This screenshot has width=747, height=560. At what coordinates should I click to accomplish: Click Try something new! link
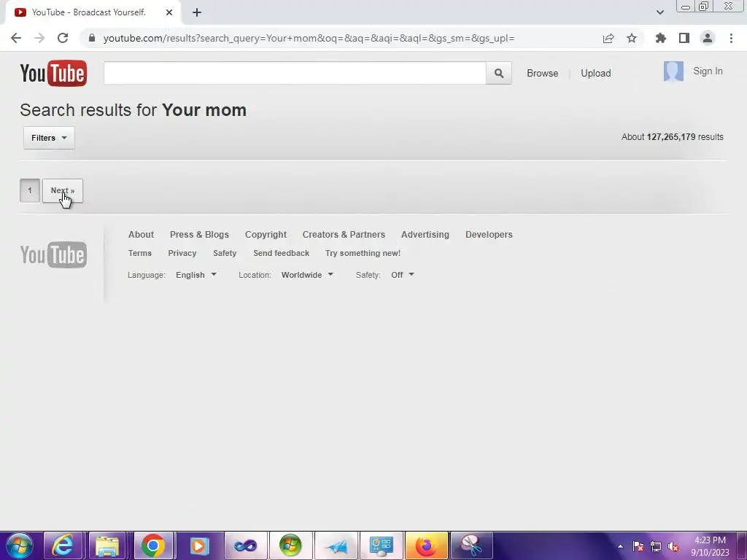[x=363, y=253]
